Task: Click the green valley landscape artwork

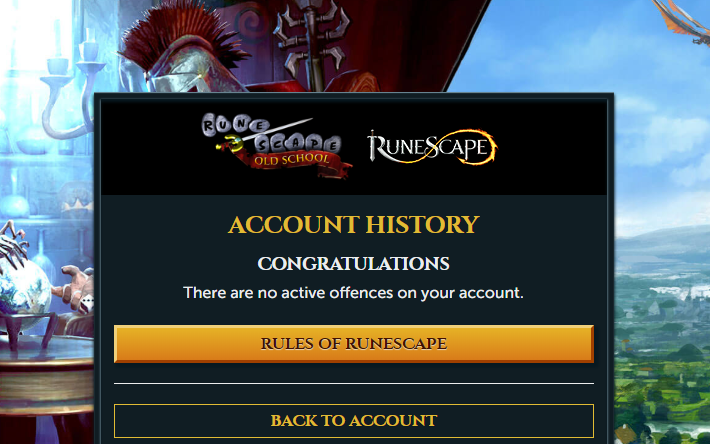Action: pos(662,344)
